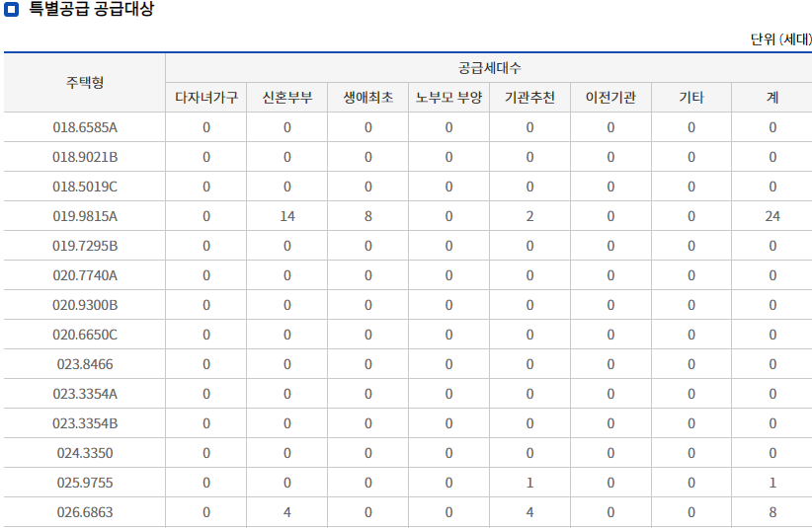This screenshot has height=528, width=812.
Task: Click the 기타 0 in row 024.3350
Action: click(691, 453)
